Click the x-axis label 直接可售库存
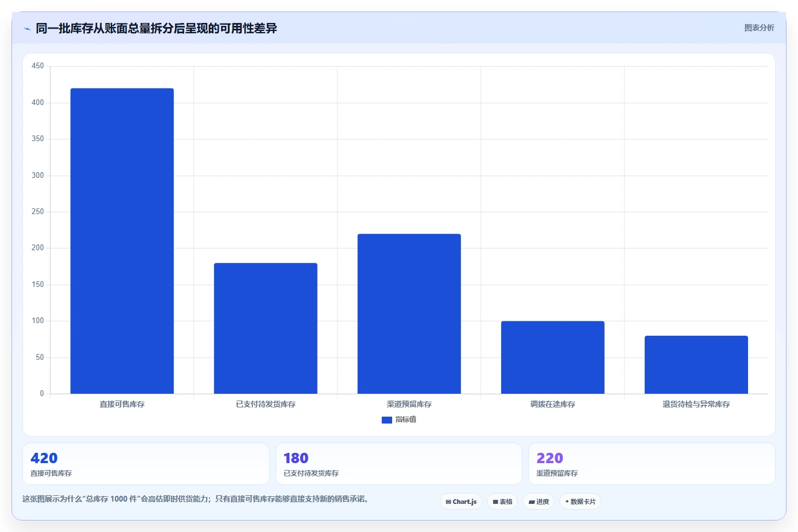 click(x=122, y=405)
